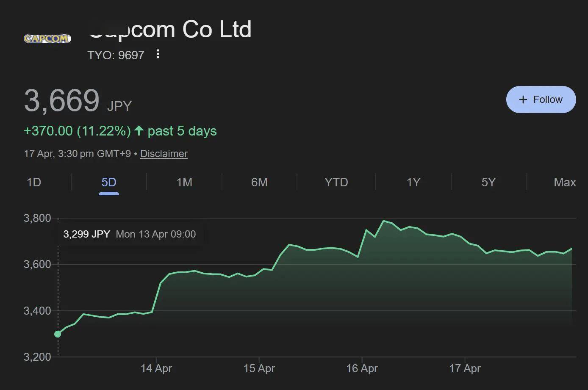The image size is (588, 390).
Task: Select the 5D time range tab
Action: (x=109, y=182)
